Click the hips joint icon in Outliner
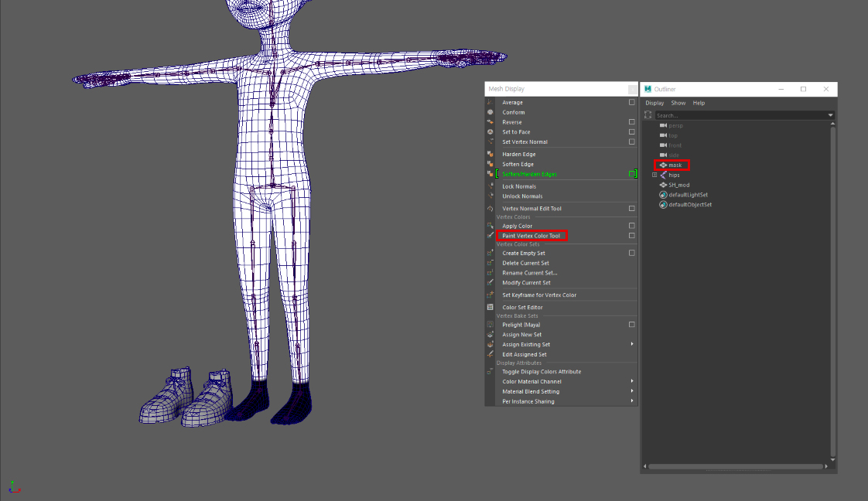Screen dimensions: 868x501 (663, 175)
